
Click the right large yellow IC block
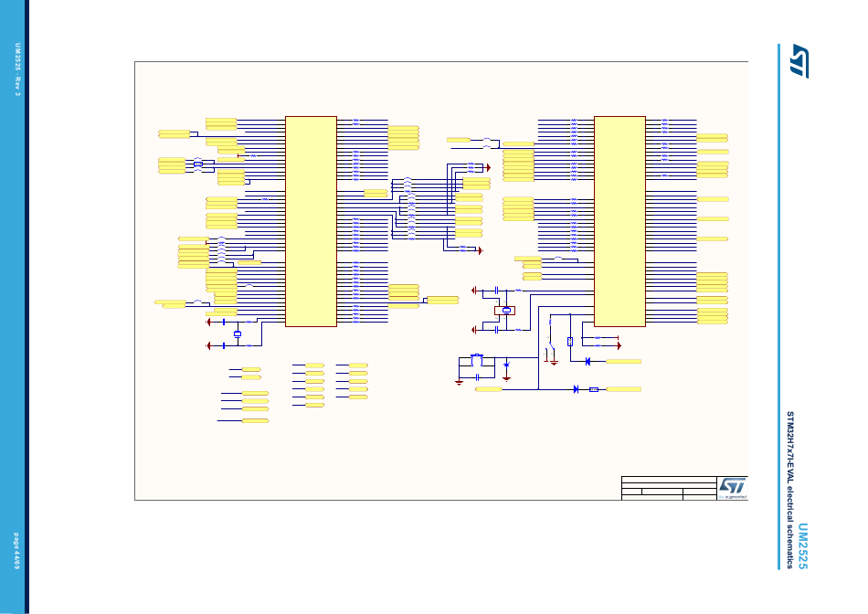[620, 221]
